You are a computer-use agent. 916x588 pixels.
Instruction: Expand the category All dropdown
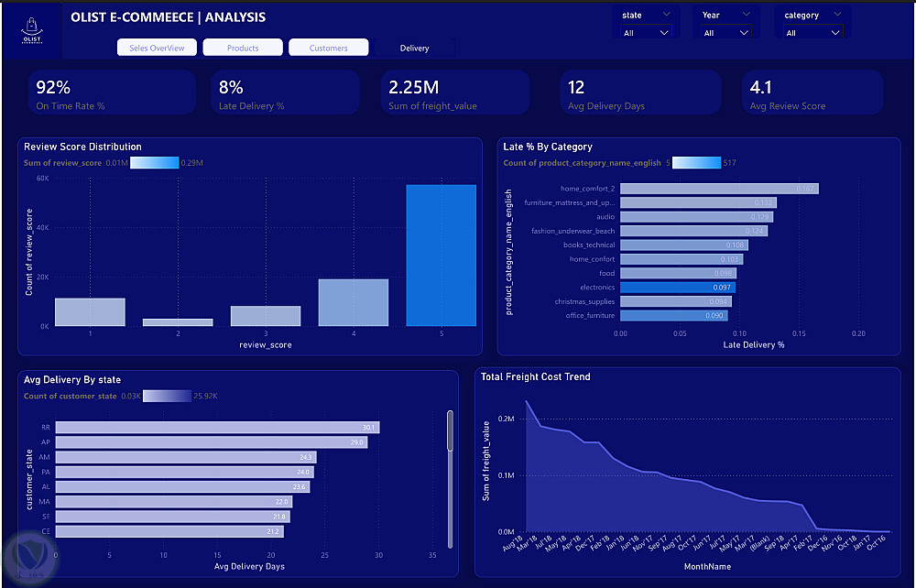tap(812, 33)
